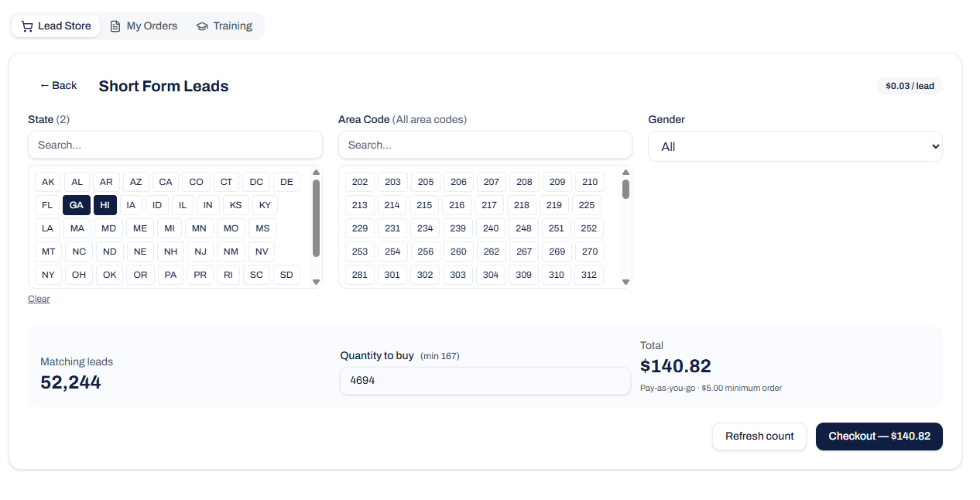Select area code 312
This screenshot has width=980, height=500.
point(589,275)
